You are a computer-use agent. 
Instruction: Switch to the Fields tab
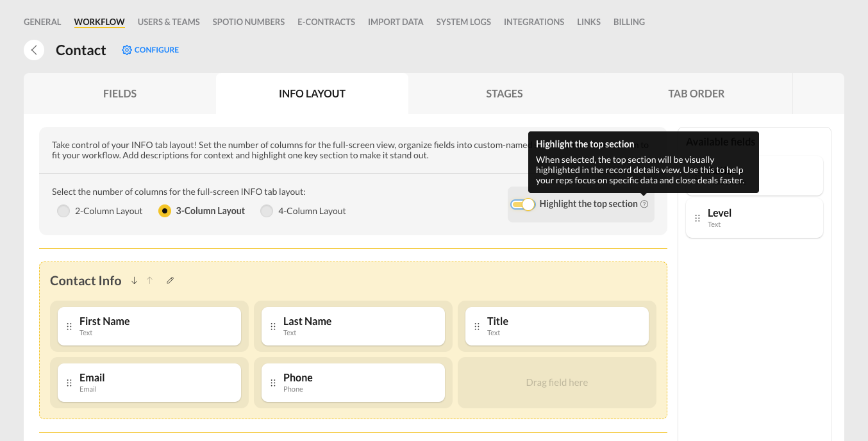coord(120,94)
